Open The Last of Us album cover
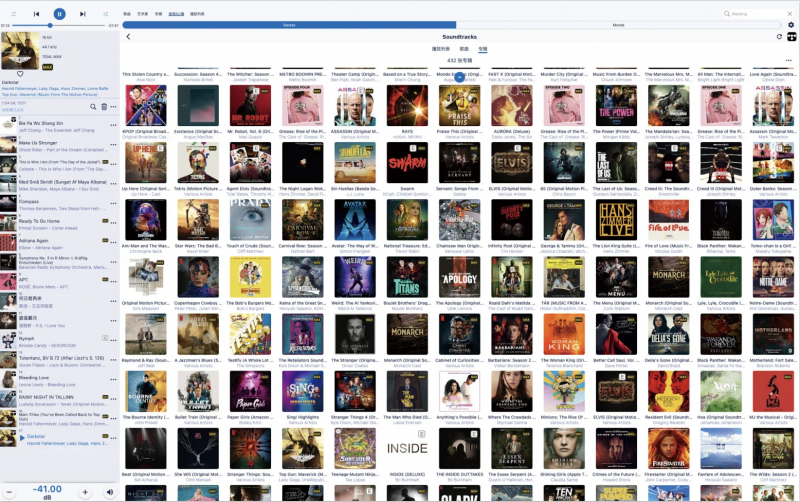Screen dimensions: 800x502 click(616, 163)
